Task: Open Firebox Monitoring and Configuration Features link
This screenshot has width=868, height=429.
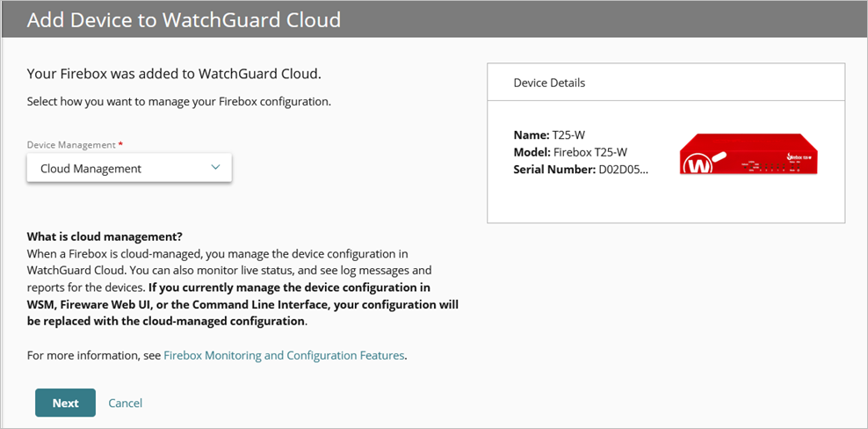Action: click(x=284, y=355)
